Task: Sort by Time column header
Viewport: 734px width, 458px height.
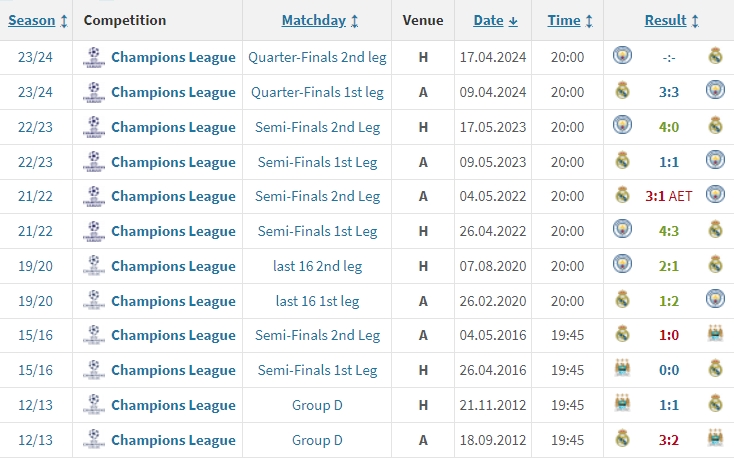Action: pyautogui.click(x=570, y=21)
